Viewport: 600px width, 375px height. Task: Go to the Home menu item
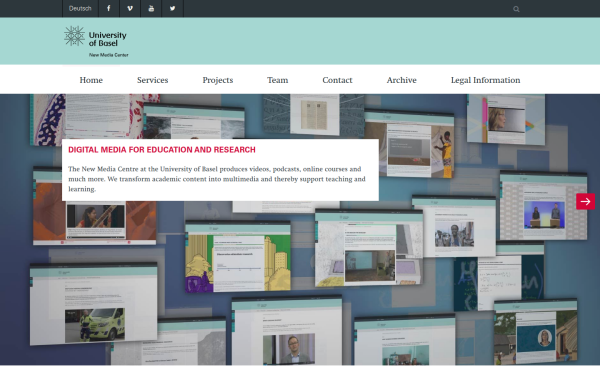click(x=91, y=80)
